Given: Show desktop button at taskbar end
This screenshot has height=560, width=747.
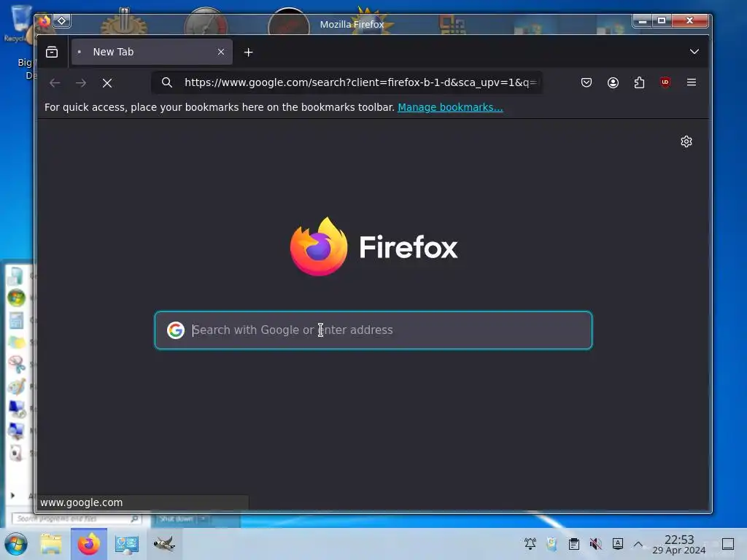Looking at the screenshot, I should point(728,544).
